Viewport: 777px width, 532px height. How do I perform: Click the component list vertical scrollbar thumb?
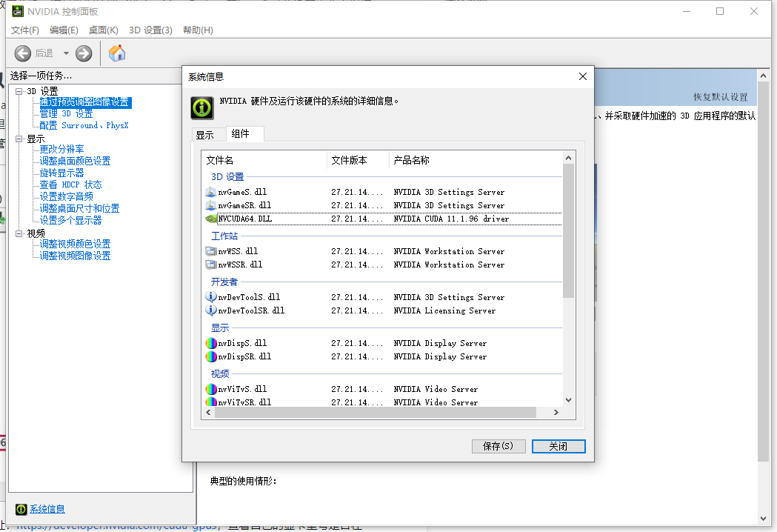(568, 230)
